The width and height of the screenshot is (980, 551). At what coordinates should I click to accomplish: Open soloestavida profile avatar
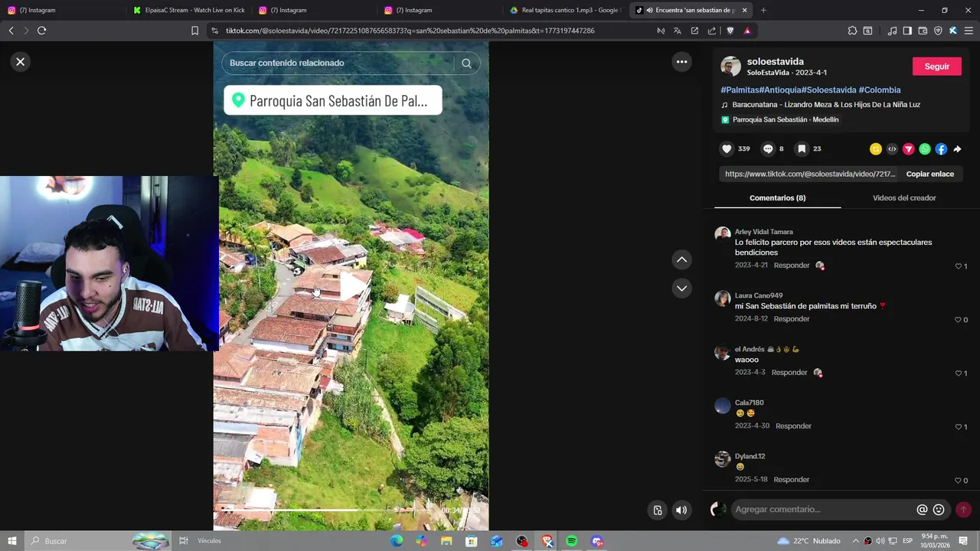(731, 67)
